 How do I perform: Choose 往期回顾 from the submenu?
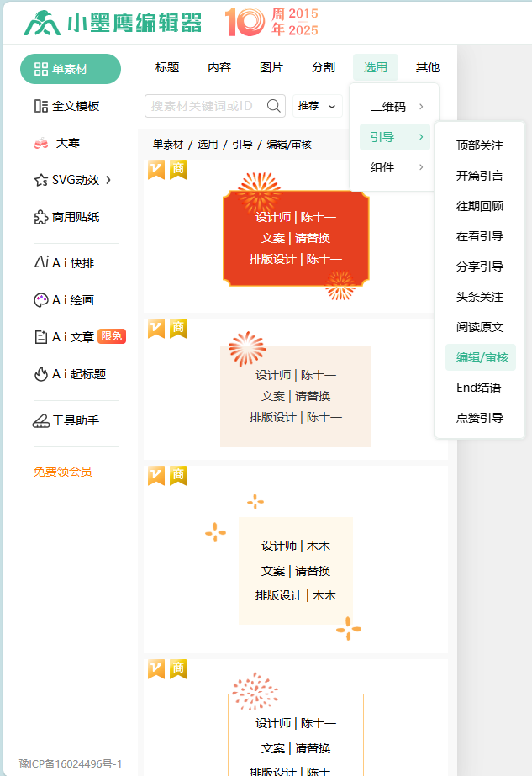pyautogui.click(x=480, y=206)
